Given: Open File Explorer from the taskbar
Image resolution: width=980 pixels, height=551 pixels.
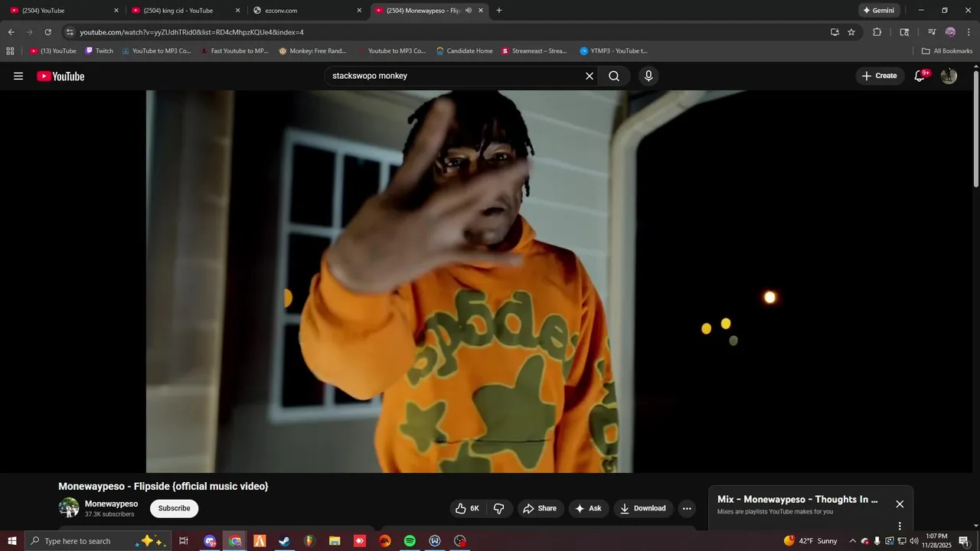Looking at the screenshot, I should [335, 541].
